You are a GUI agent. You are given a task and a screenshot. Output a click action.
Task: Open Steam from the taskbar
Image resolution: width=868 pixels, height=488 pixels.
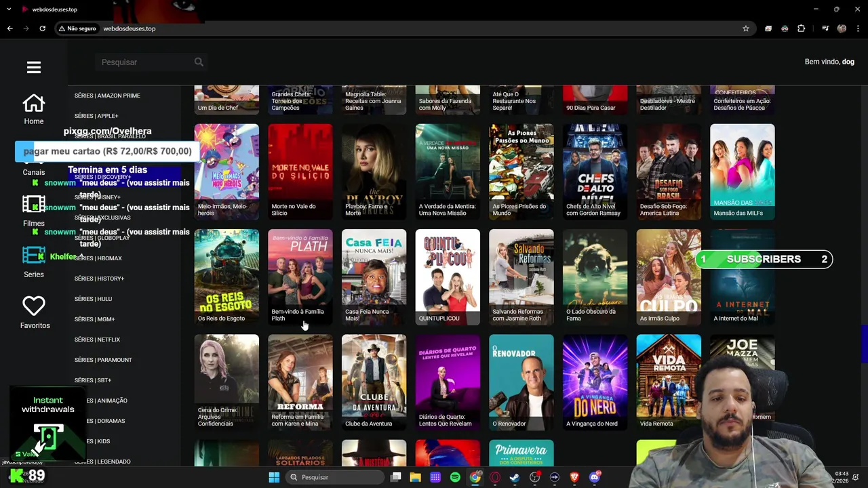(515, 477)
